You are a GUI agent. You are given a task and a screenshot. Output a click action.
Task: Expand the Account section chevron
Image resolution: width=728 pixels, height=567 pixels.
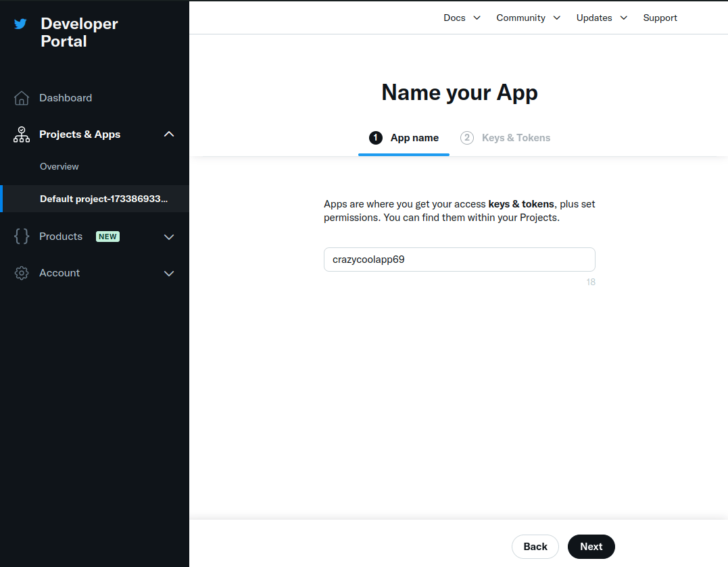pyautogui.click(x=169, y=273)
